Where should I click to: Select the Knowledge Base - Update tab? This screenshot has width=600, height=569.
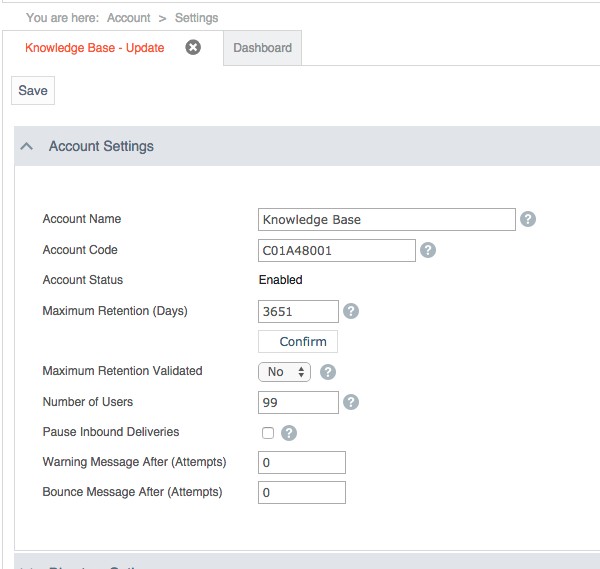click(95, 48)
